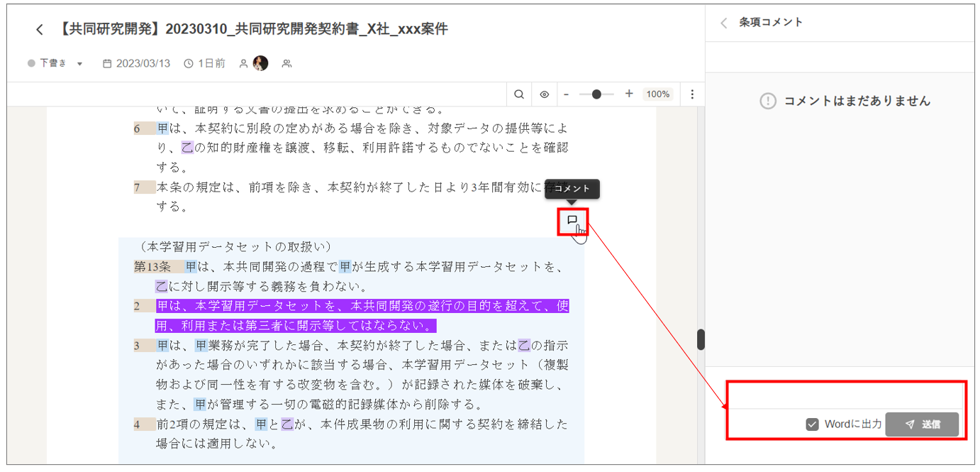Image resolution: width=980 pixels, height=472 pixels.
Task: Click the 100% zoom level indicator
Action: pyautogui.click(x=657, y=94)
